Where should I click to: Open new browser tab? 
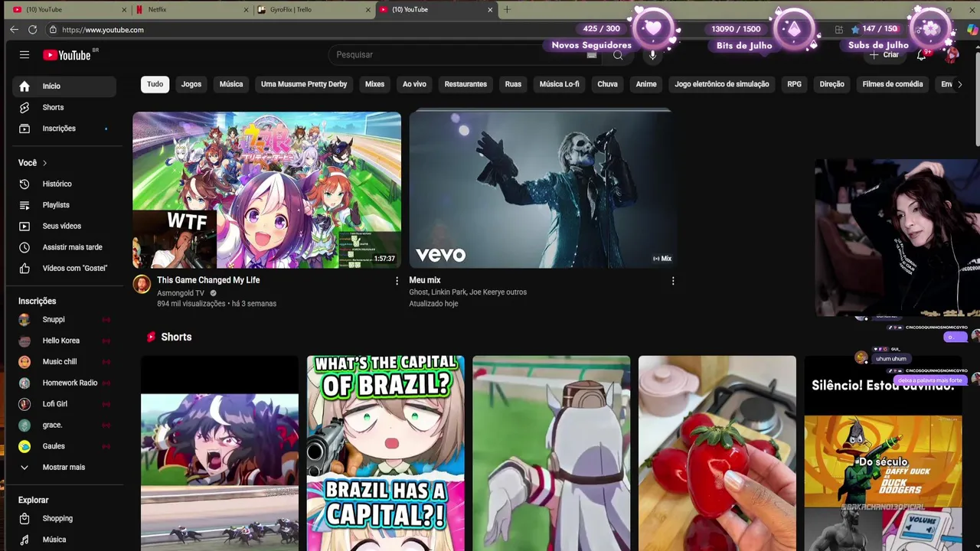coord(507,9)
